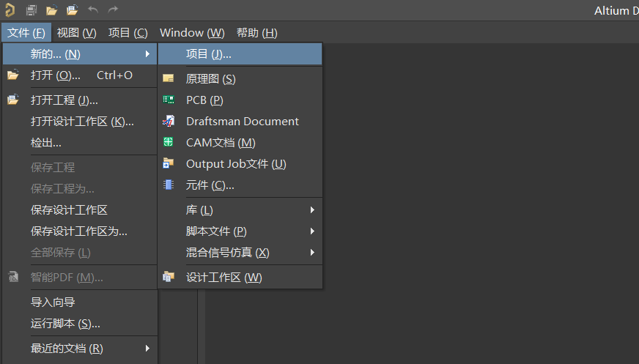Viewport: 639px width, 364px height.
Task: Click the Altium Designer logo icon
Action: pyautogui.click(x=10, y=10)
